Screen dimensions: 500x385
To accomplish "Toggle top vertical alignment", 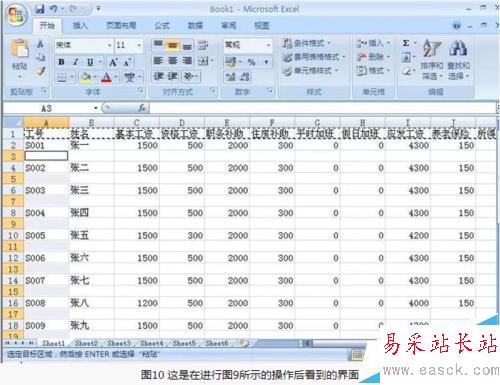I will [158, 45].
